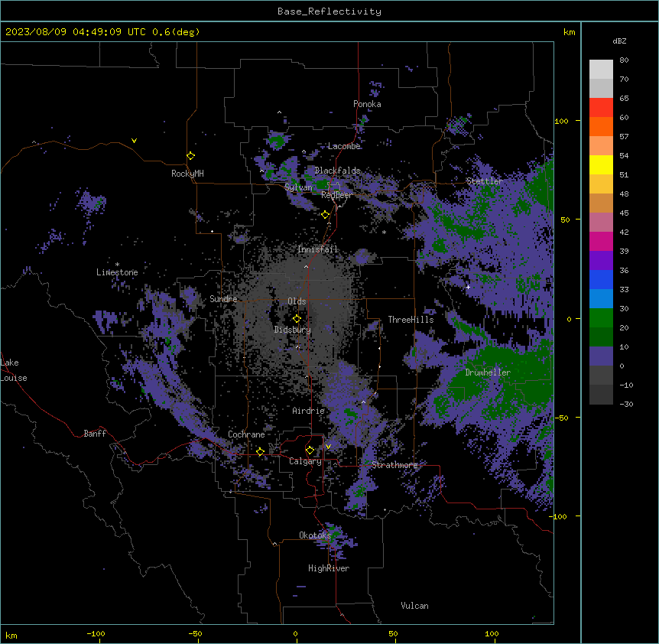Click the RedDeer city label
The image size is (659, 644).
(x=336, y=195)
